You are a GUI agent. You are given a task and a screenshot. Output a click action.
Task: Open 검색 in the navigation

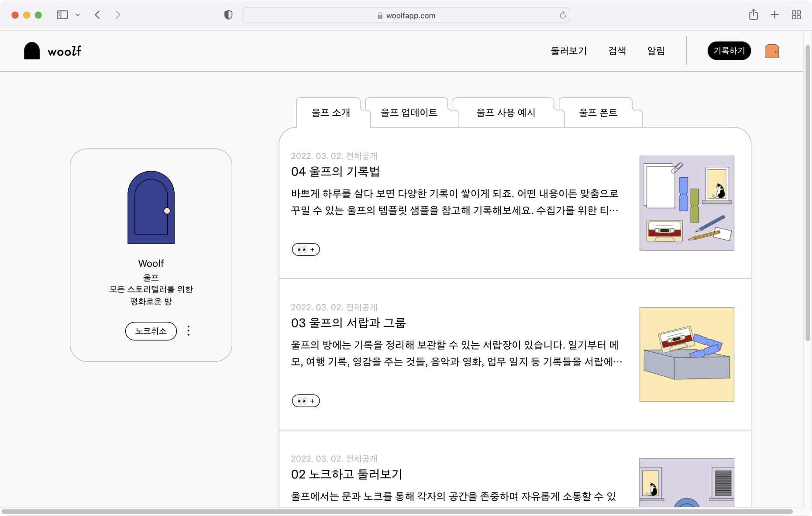tap(617, 51)
